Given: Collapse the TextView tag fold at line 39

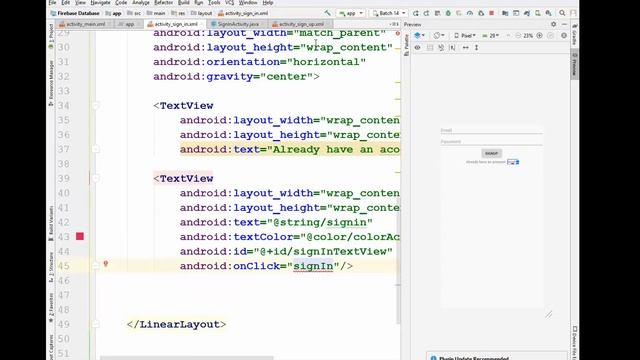Looking at the screenshot, I should (x=96, y=178).
